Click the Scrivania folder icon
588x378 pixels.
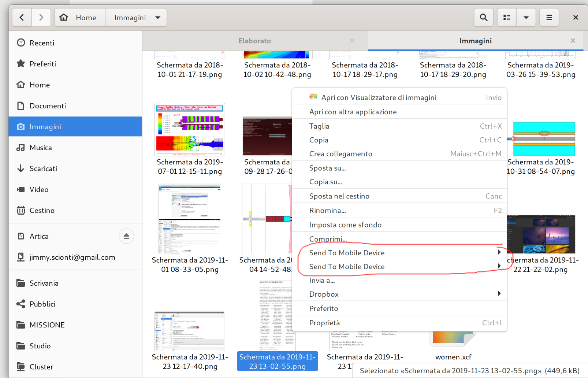pyautogui.click(x=21, y=283)
